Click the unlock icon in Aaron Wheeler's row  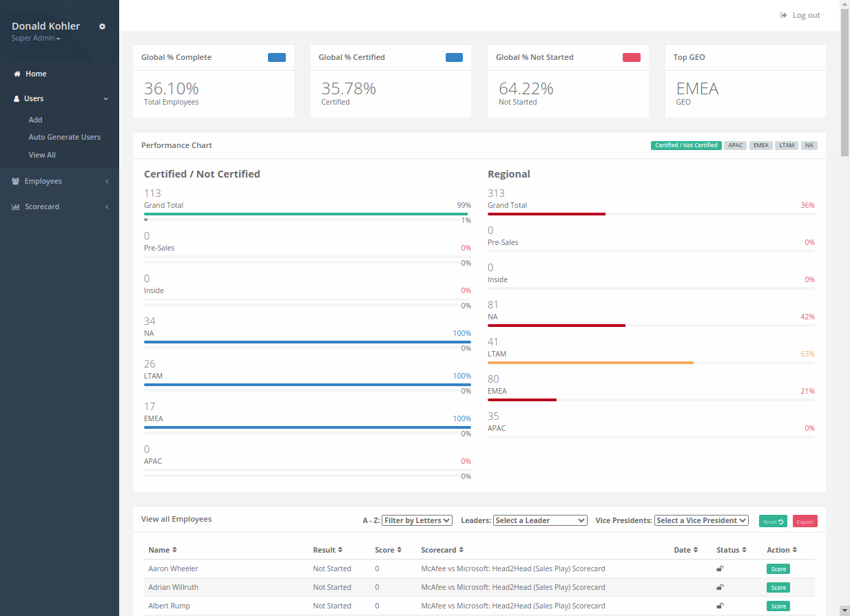coord(720,569)
